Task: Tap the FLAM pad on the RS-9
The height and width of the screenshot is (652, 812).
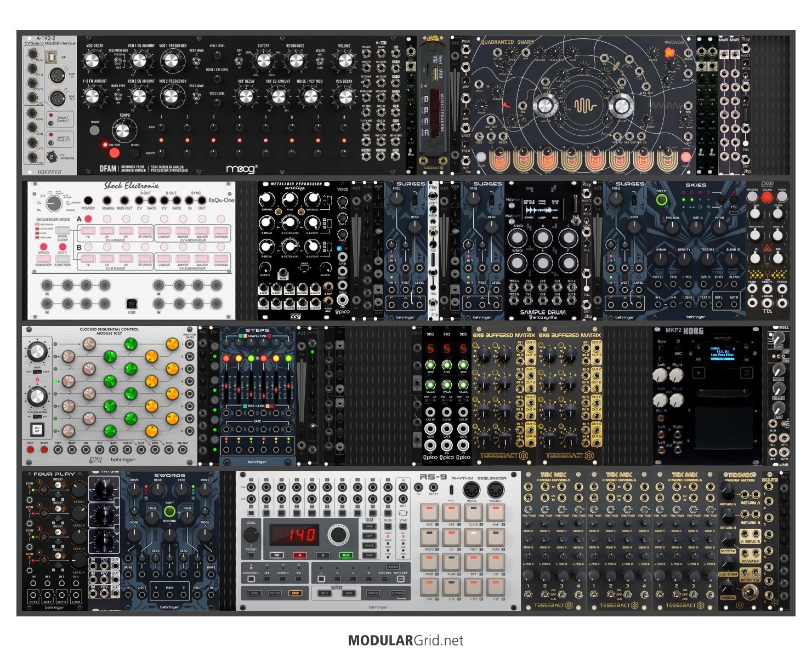Action: point(451,562)
